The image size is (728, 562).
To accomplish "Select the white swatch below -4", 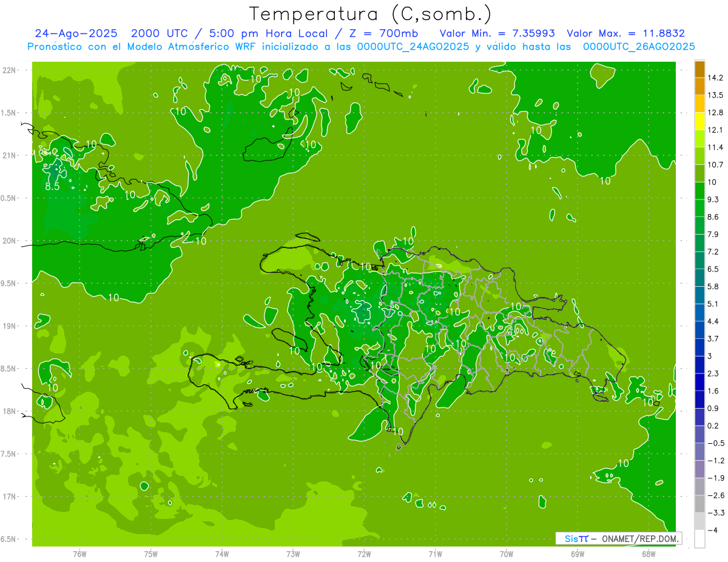I will [x=699, y=539].
